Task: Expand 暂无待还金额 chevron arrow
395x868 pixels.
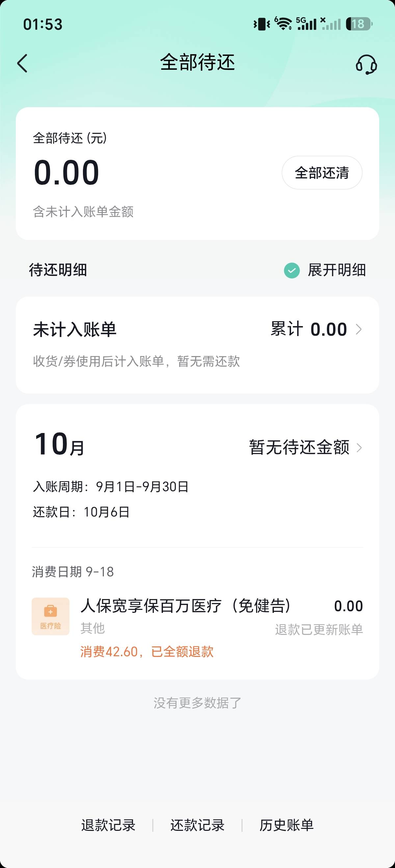Action: click(x=359, y=447)
